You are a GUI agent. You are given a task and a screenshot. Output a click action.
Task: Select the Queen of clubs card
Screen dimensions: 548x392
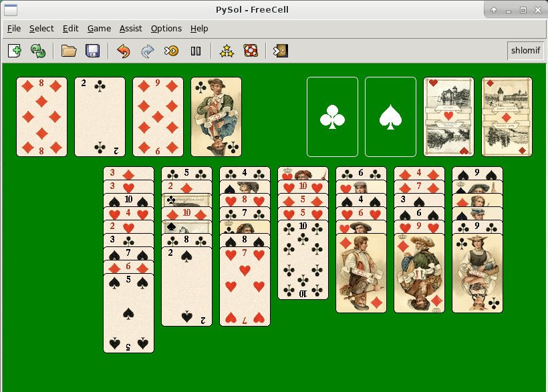click(477, 273)
